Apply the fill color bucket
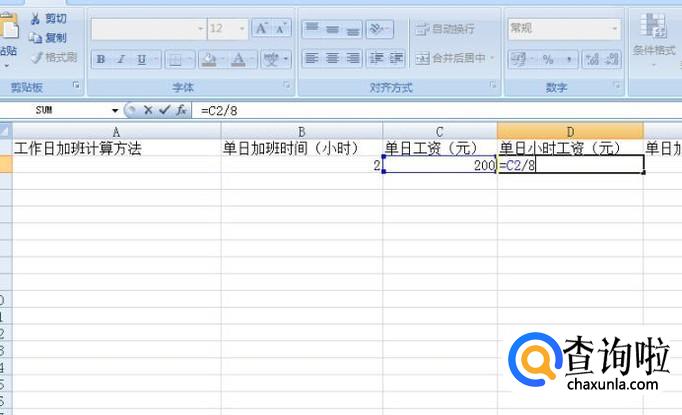Image resolution: width=682 pixels, height=415 pixels. [209, 59]
